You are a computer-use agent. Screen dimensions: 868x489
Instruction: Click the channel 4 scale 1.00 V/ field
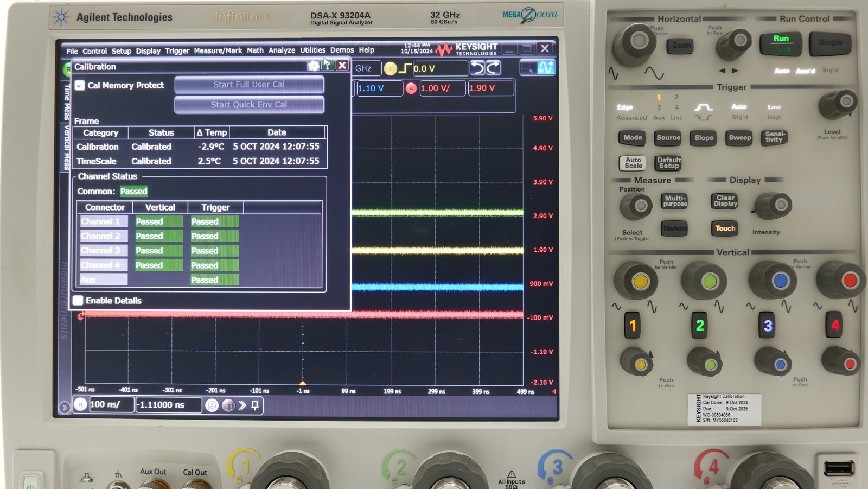pyautogui.click(x=442, y=88)
